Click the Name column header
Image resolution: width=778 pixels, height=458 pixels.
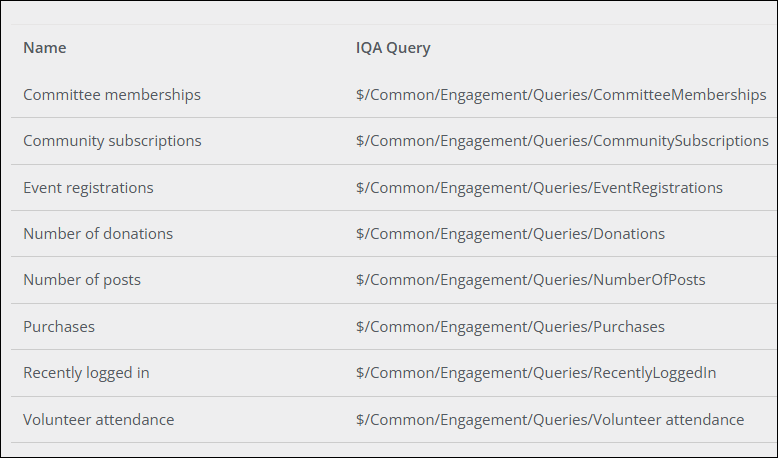[45, 48]
